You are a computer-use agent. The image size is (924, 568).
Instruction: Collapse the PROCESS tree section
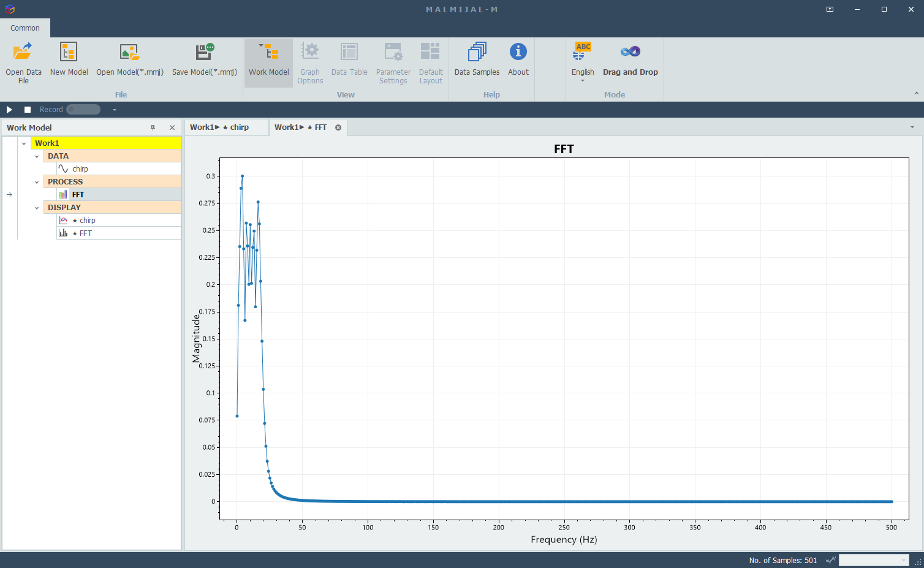pos(37,182)
